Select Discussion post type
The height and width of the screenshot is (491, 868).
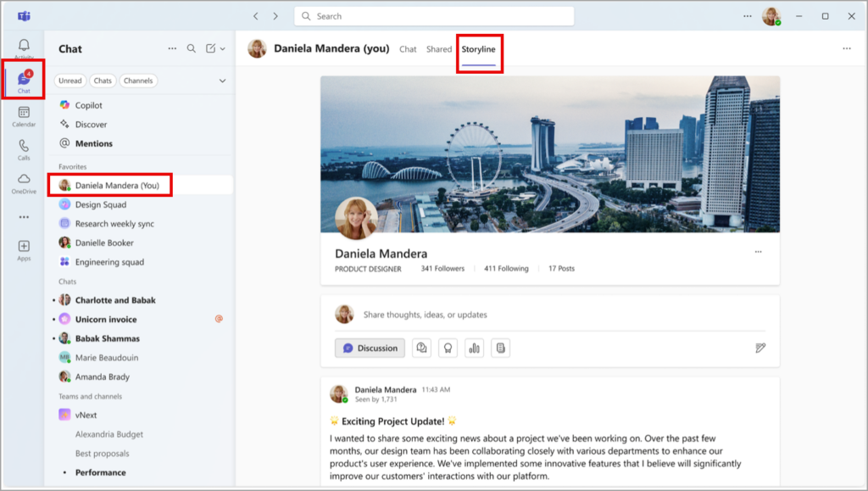[x=370, y=349]
